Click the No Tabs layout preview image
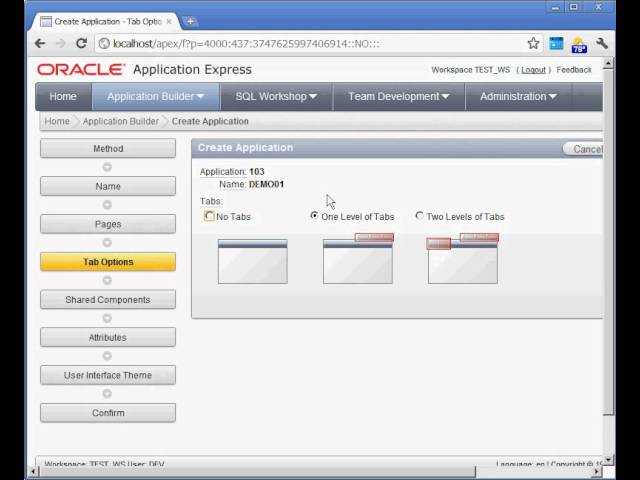Image resolution: width=640 pixels, height=480 pixels. 253,261
